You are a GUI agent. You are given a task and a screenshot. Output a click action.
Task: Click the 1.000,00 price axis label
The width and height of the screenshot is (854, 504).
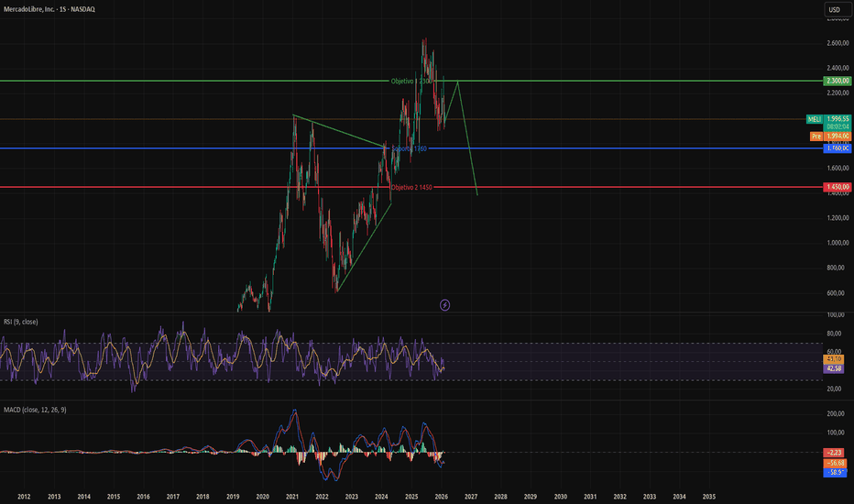click(838, 243)
